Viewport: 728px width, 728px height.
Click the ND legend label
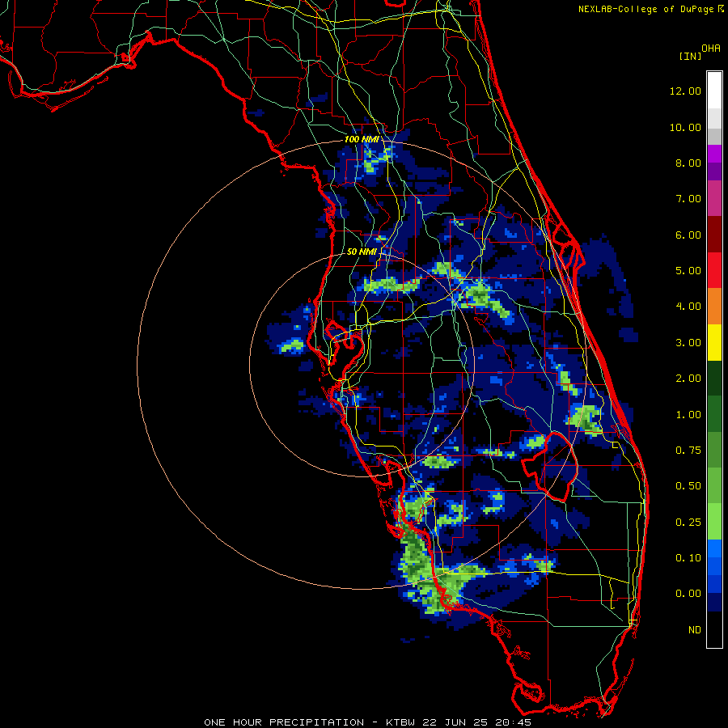pyautogui.click(x=695, y=630)
